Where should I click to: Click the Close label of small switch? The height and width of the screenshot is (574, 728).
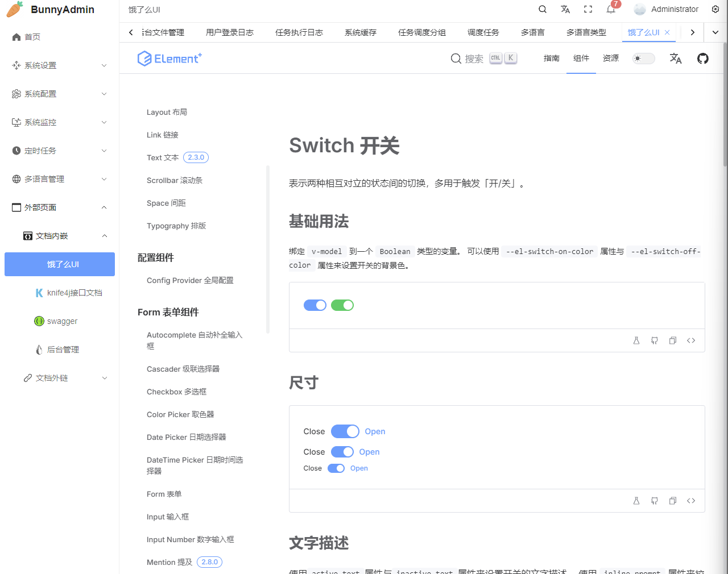tap(312, 468)
